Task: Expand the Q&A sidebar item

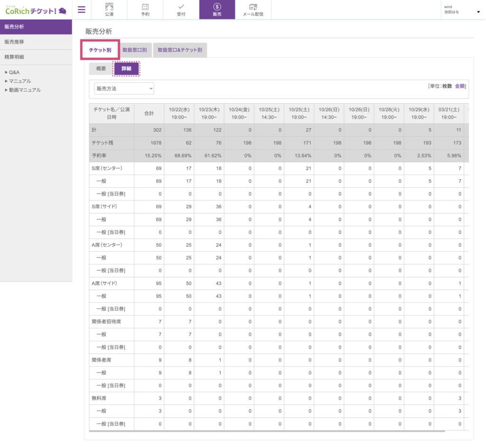Action: (x=12, y=73)
